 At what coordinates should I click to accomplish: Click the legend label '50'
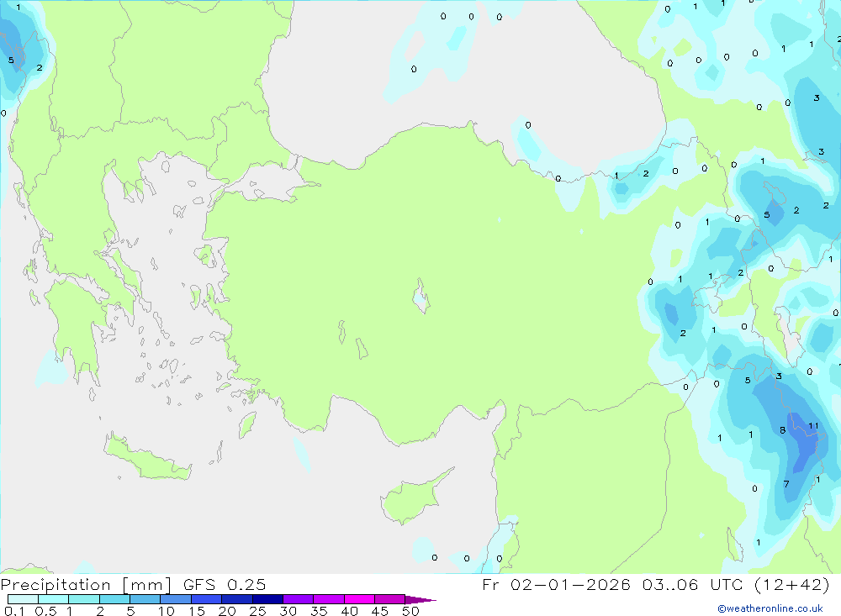click(x=410, y=611)
